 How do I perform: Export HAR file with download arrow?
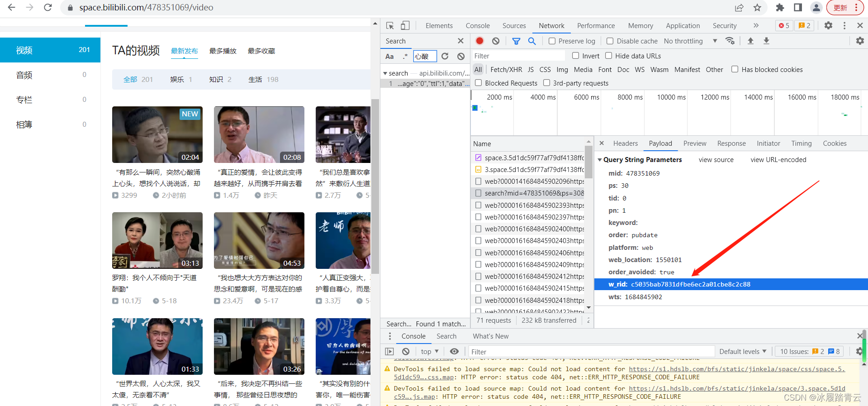pyautogui.click(x=766, y=41)
